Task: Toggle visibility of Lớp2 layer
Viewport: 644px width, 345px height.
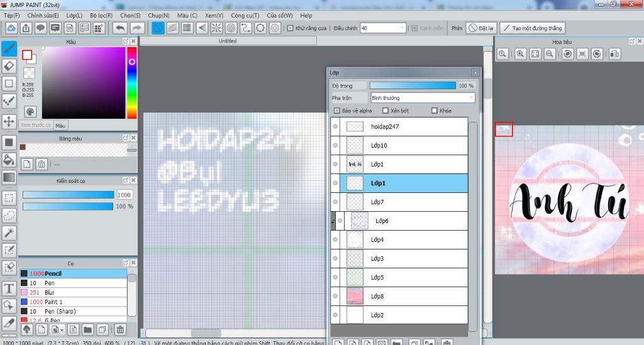Action: (335, 315)
